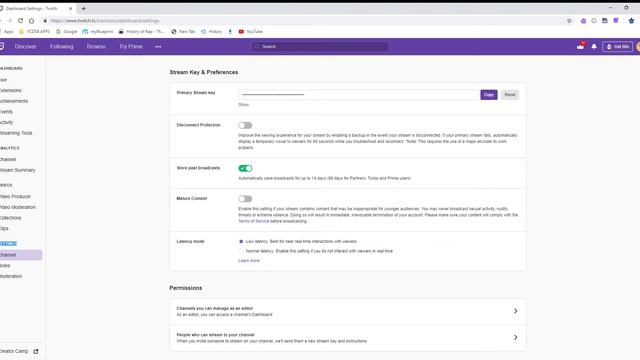640x360 pixels.
Task: Copy the primary stream key
Action: (489, 95)
